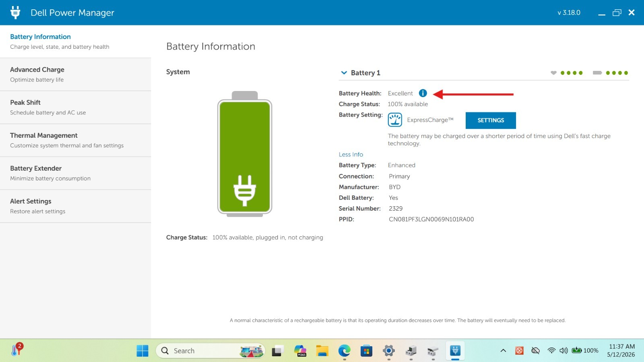Click the Battery Health value Excellent
This screenshot has width=644, height=362.
point(400,93)
